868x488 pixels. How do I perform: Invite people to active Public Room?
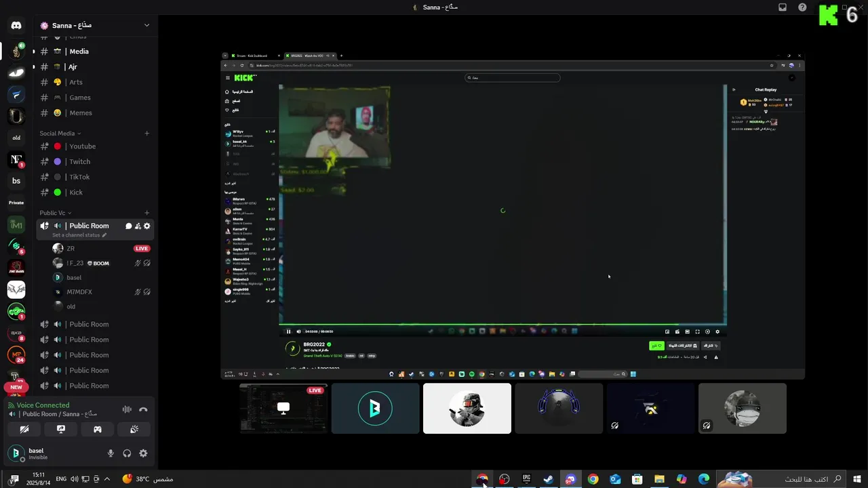pos(138,226)
